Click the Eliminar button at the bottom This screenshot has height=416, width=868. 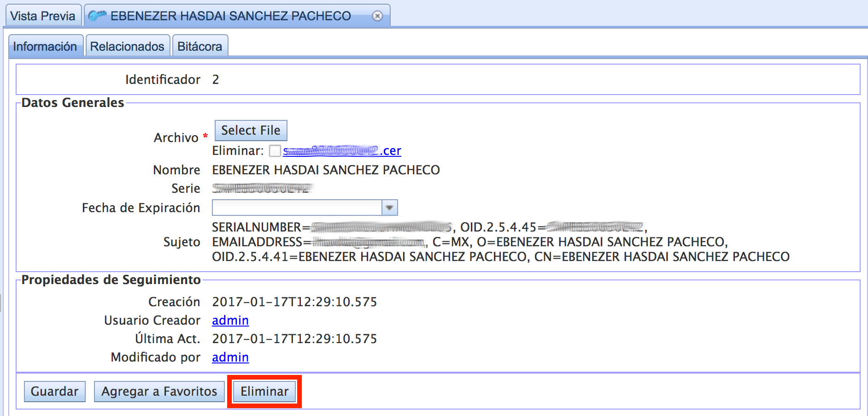pos(264,392)
